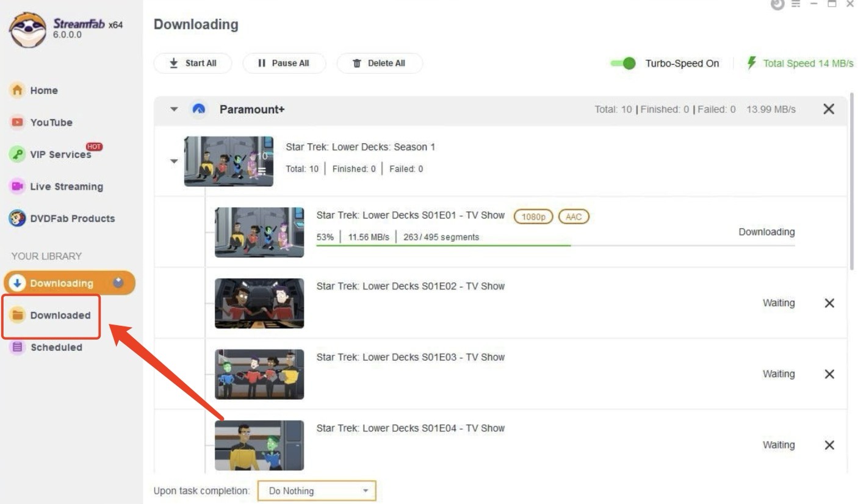Viewport: 858px width, 504px height.
Task: Cancel the S01E02 waiting task
Action: click(829, 303)
